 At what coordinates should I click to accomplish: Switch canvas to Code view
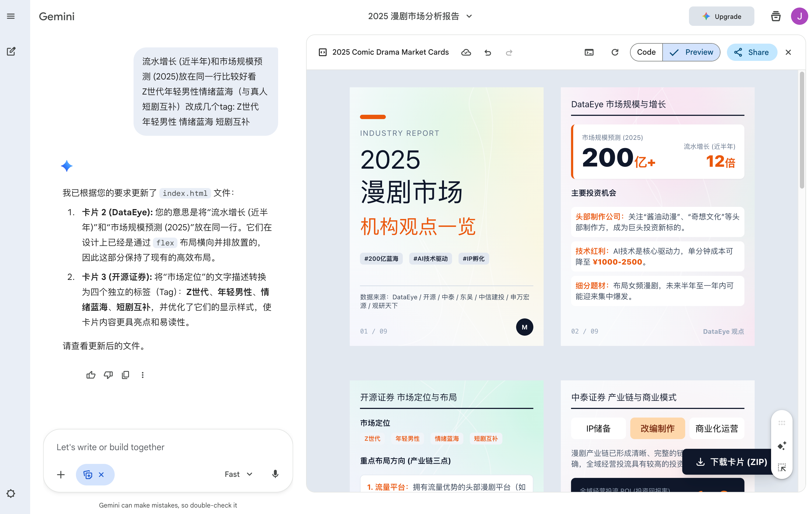(646, 52)
